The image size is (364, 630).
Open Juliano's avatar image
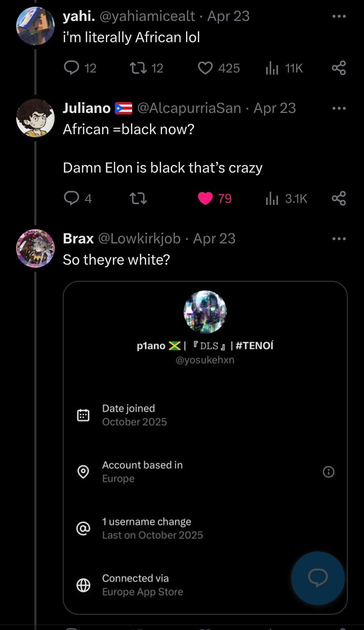tap(35, 118)
